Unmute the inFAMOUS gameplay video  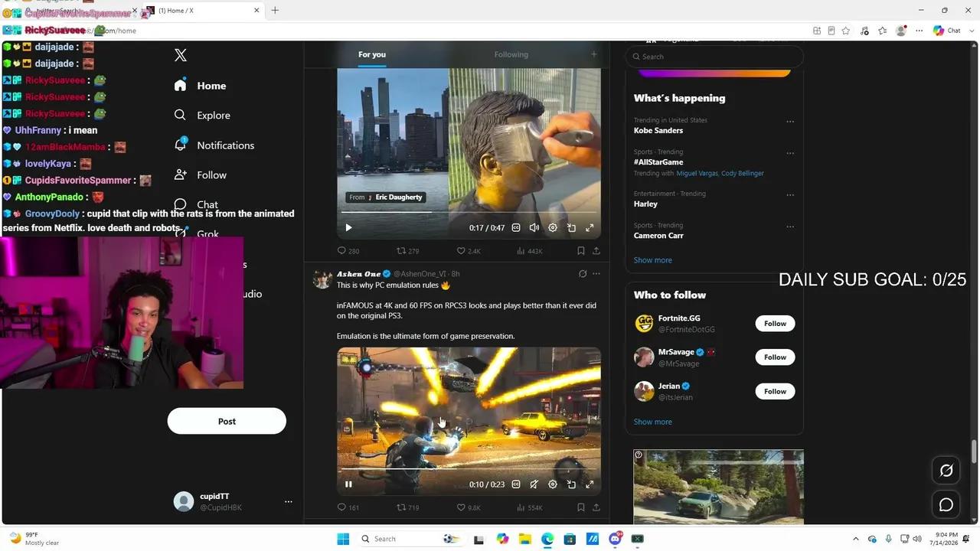(534, 484)
